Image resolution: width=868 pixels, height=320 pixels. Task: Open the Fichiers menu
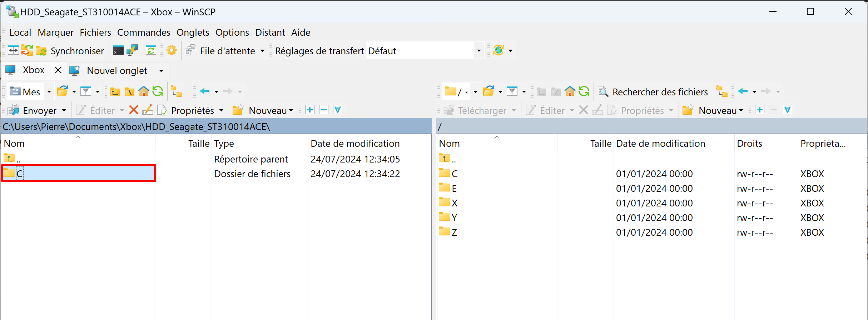pos(95,32)
